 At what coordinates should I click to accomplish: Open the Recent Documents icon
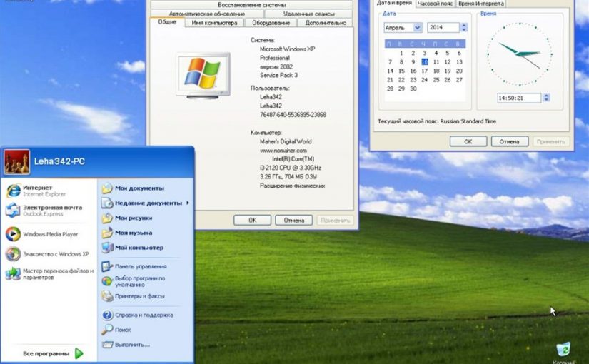(x=107, y=203)
